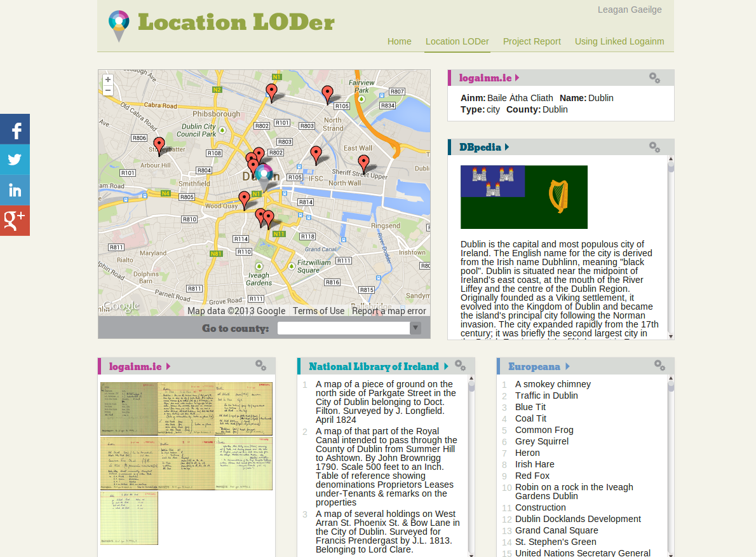This screenshot has width=756, height=557.
Task: Open National Library of Ireland settings gears
Action: pos(460,366)
